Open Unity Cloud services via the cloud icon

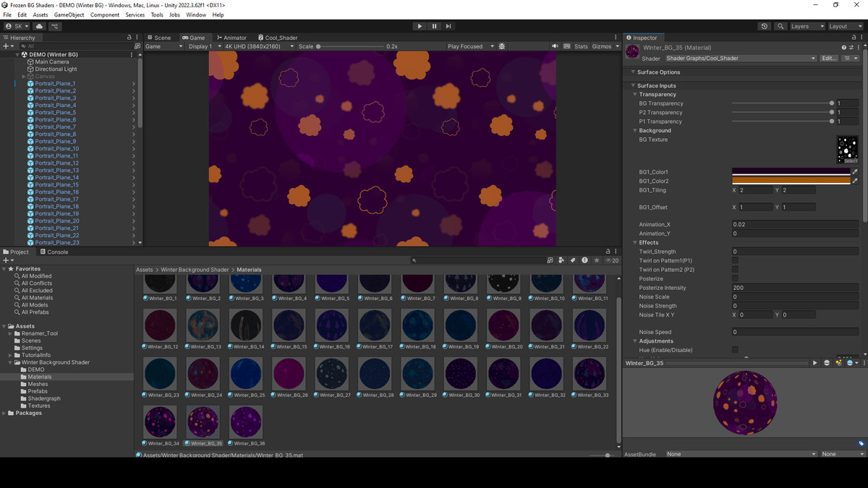point(38,25)
